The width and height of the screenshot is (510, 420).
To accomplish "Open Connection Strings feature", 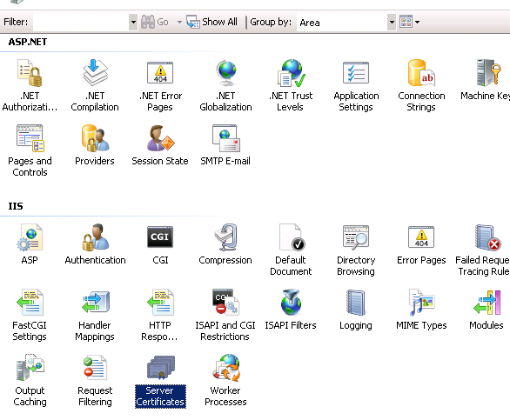I will click(421, 85).
